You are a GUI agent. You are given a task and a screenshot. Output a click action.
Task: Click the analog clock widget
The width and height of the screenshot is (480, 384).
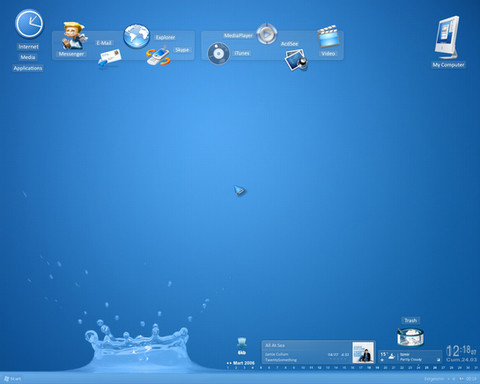[29, 24]
